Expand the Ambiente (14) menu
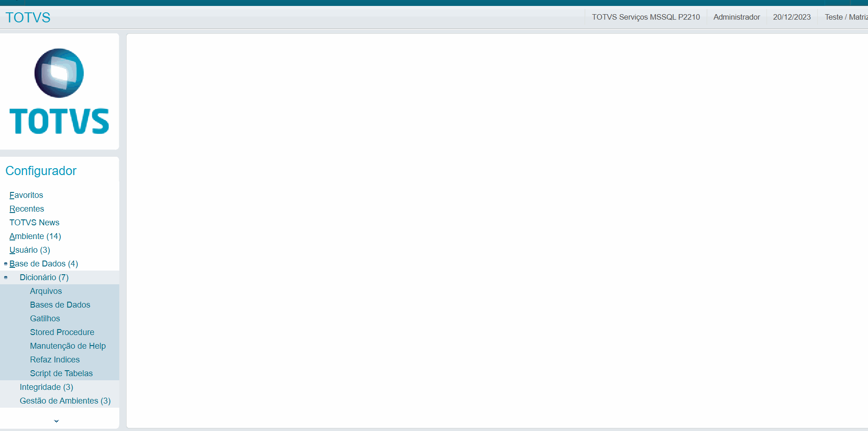The image size is (868, 431). point(35,236)
